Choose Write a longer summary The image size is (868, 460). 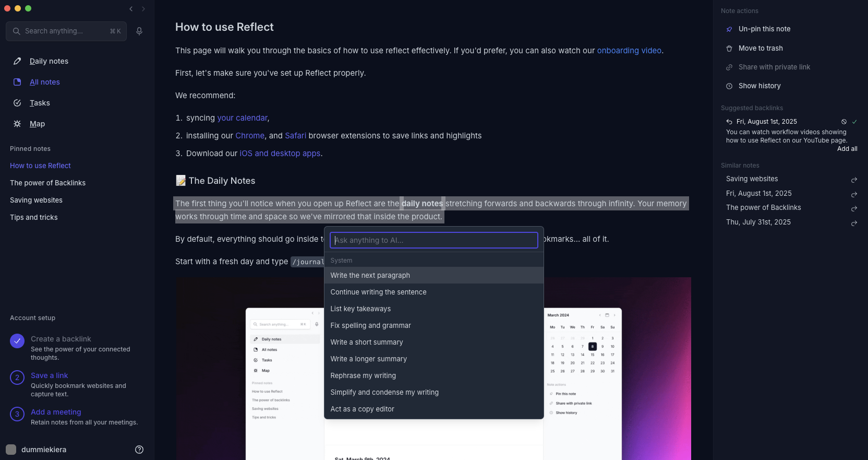point(434,359)
